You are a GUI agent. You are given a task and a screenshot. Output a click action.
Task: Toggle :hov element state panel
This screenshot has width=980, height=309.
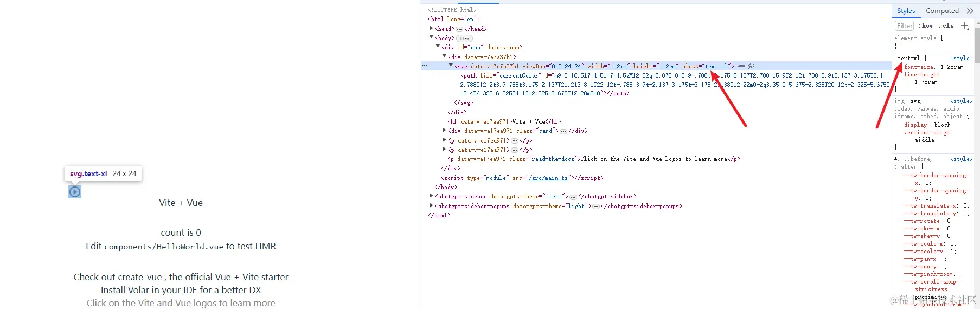[926, 25]
